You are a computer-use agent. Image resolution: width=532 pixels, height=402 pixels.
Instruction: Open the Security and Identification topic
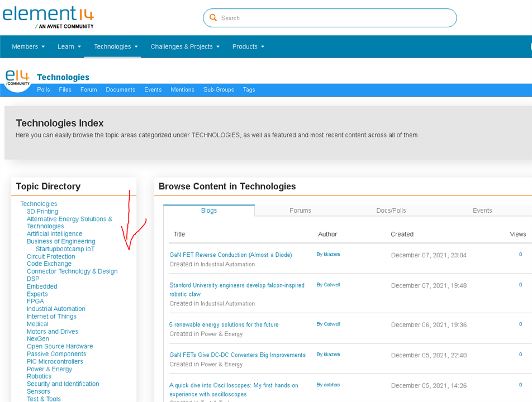tap(63, 384)
